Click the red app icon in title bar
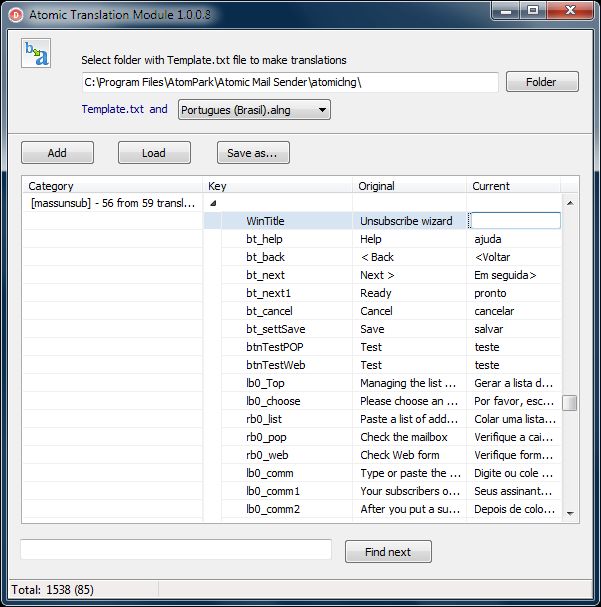This screenshot has height=607, width=601. [x=15, y=15]
